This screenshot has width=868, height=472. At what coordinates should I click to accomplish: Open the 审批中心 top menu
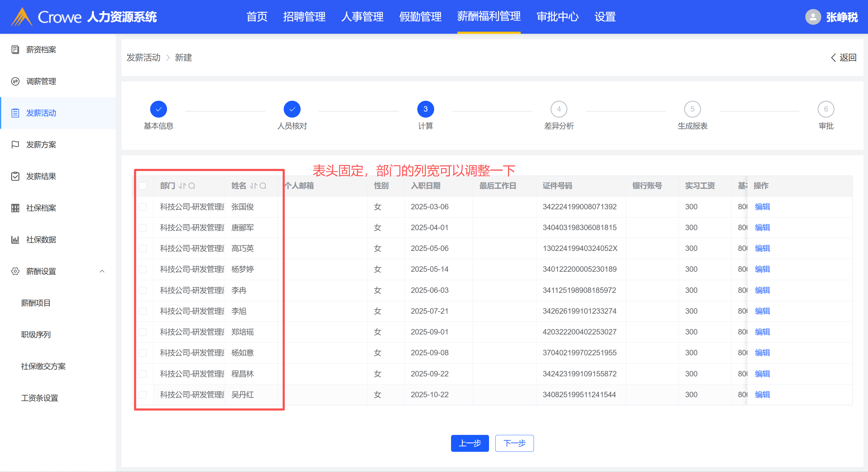557,17
